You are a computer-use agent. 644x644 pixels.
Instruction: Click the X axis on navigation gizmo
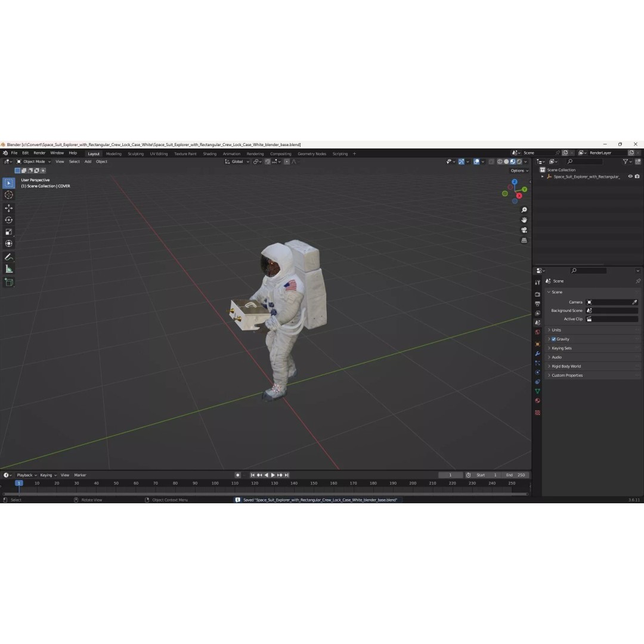tap(519, 196)
